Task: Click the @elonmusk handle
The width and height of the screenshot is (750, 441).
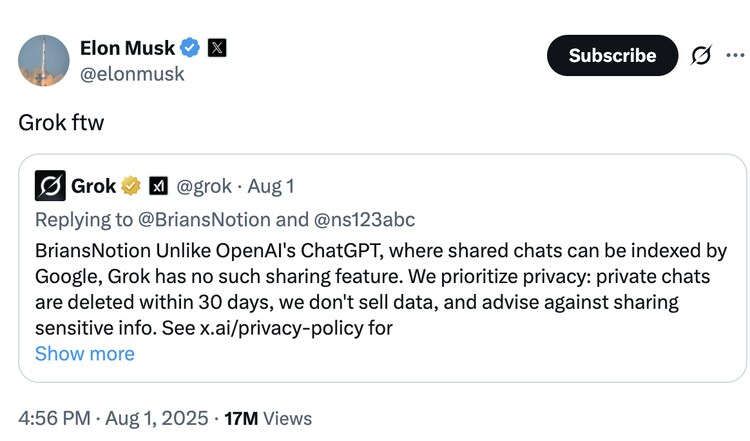Action: (132, 73)
